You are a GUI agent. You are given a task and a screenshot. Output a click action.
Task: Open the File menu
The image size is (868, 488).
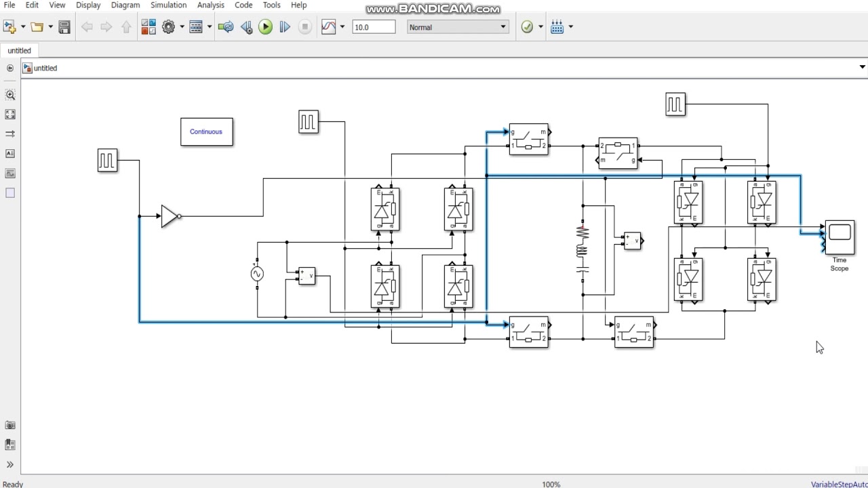(x=9, y=5)
